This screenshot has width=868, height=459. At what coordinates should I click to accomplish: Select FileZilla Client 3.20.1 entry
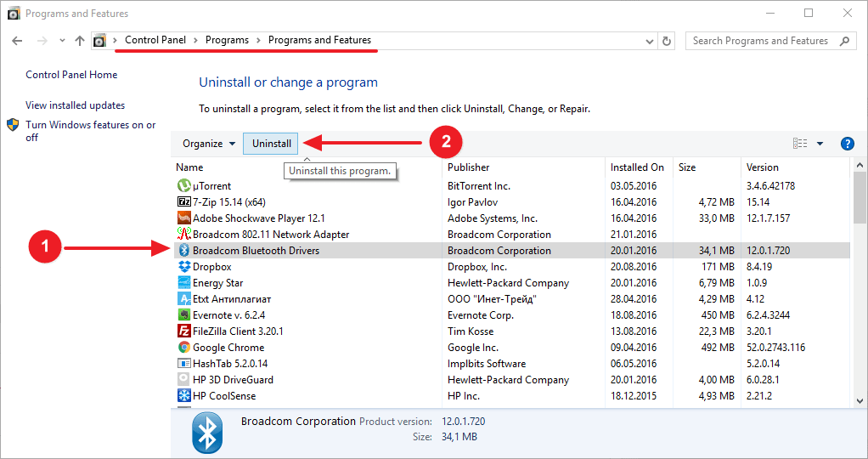click(238, 331)
